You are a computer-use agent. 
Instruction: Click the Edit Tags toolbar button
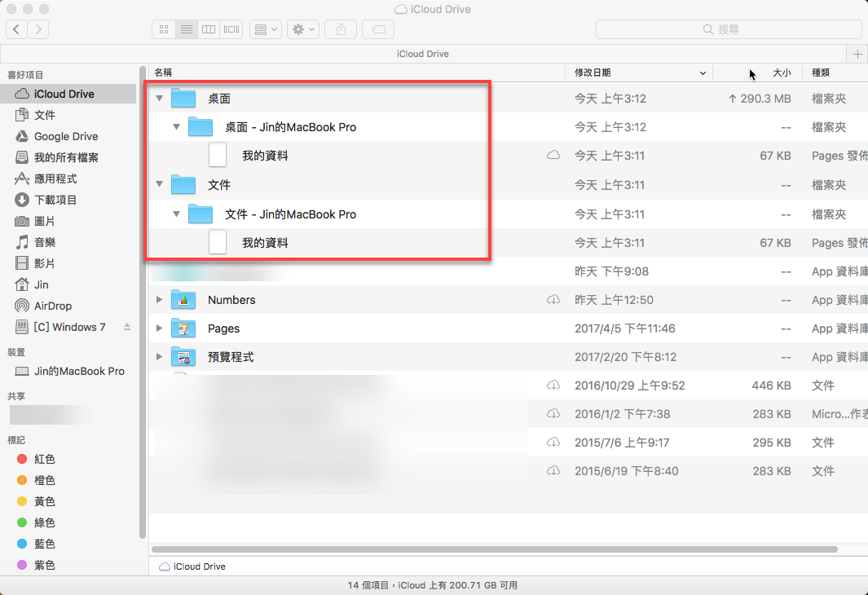[x=378, y=29]
